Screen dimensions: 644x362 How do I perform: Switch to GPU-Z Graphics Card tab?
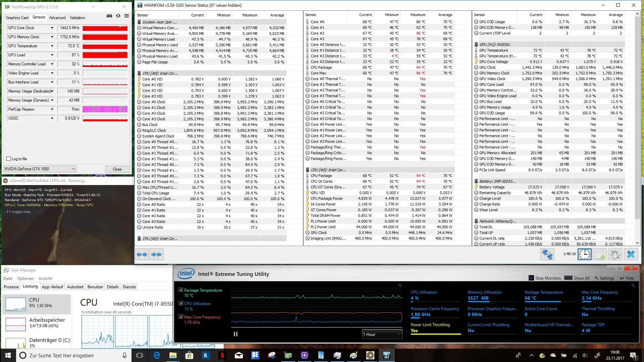coord(17,17)
